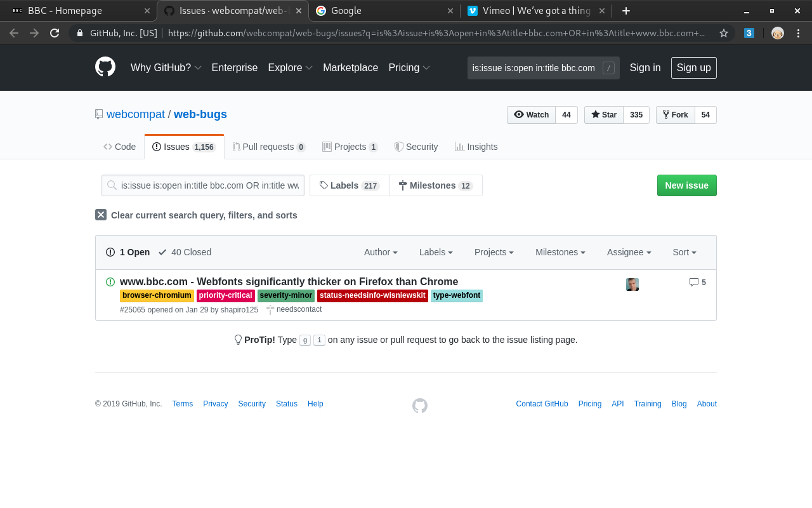Open the Contact GitHub footer link
812x508 pixels.
point(542,404)
